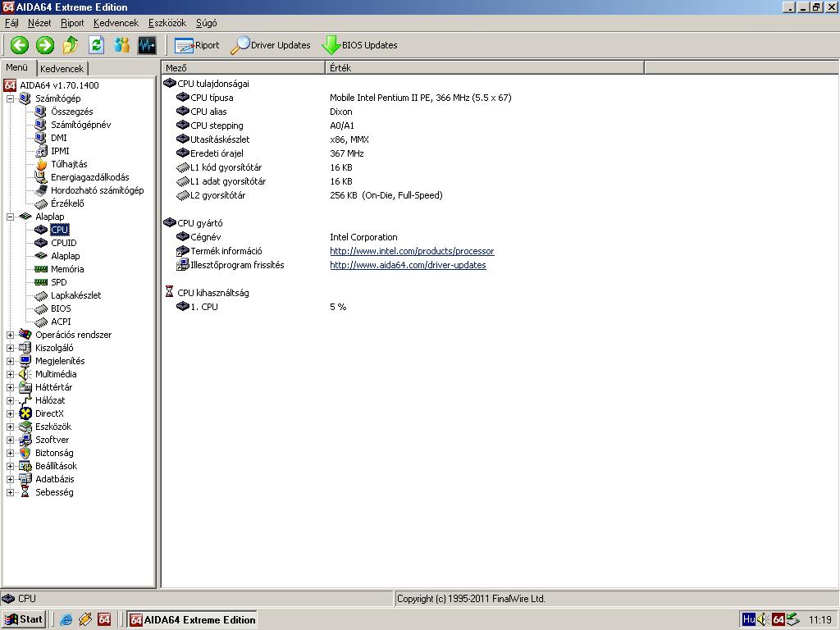Click the Hu language indicator in tray

tap(748, 619)
